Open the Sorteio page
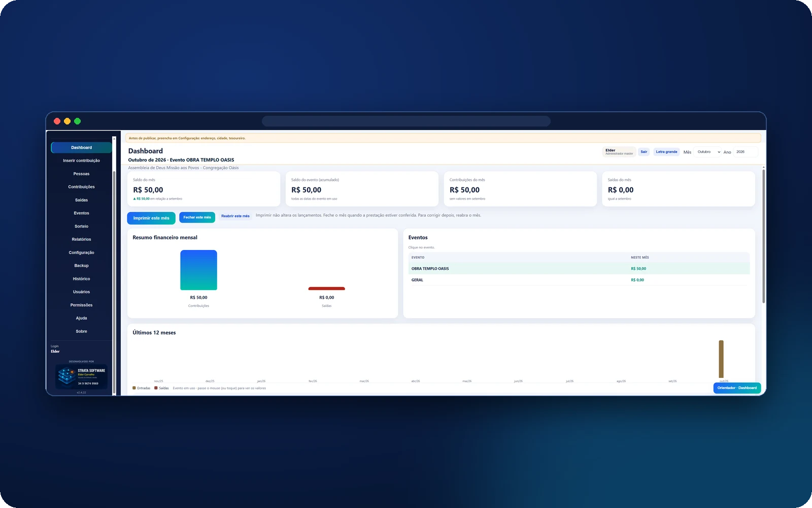 tap(81, 226)
